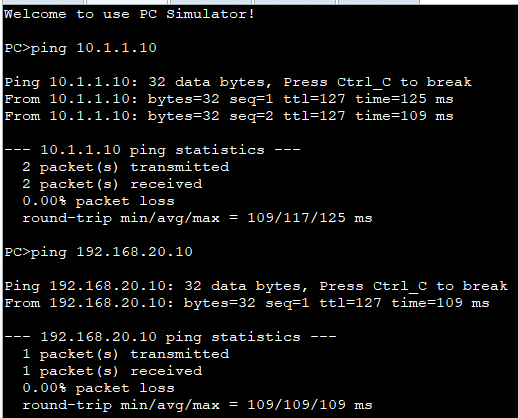Image resolution: width=518 pixels, height=418 pixels.
Task: Click the '1 packet(s) transmitted' line
Action: coord(126,354)
